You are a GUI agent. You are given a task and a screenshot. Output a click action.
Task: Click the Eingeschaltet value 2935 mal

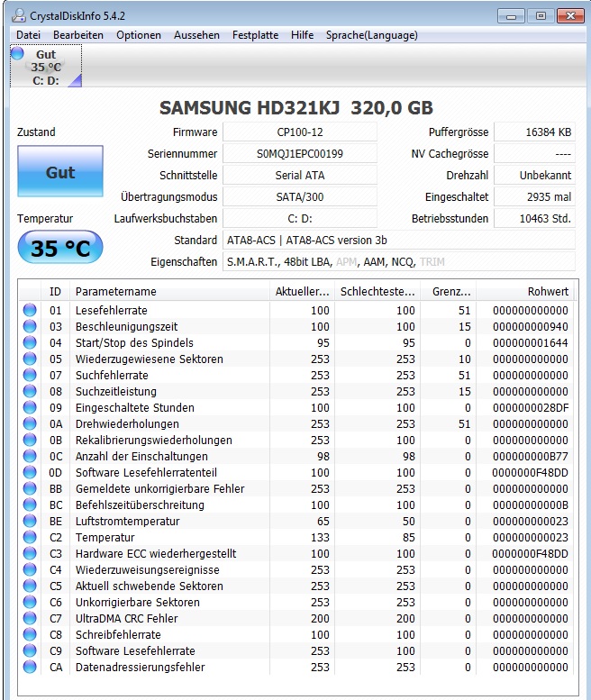tap(535, 197)
